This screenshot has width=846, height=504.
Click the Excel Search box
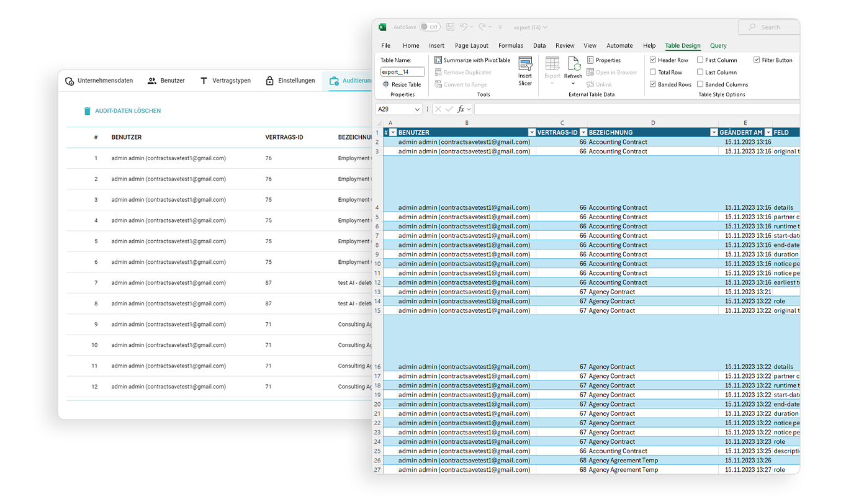tap(769, 27)
